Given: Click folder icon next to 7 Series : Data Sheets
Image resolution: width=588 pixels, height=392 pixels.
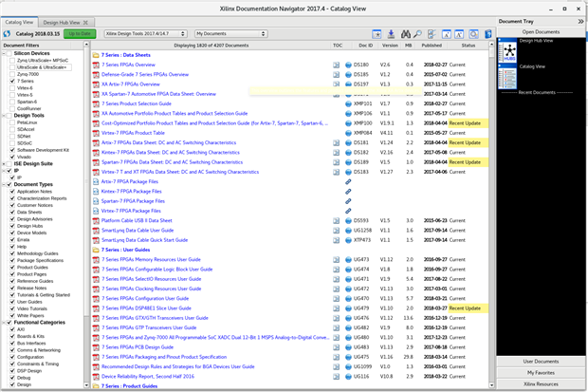Looking at the screenshot, I should (96, 55).
